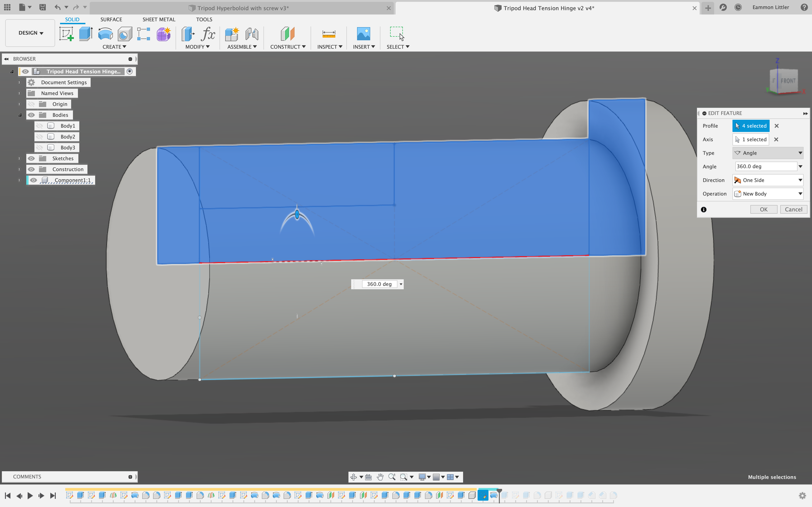Click Cancel in Edit Feature dialog
The image size is (812, 507).
tap(793, 209)
